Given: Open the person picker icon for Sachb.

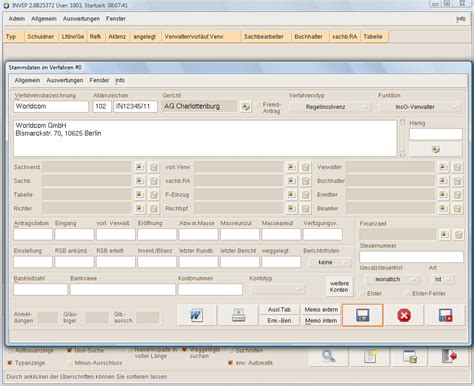Looking at the screenshot, I should [x=140, y=181].
